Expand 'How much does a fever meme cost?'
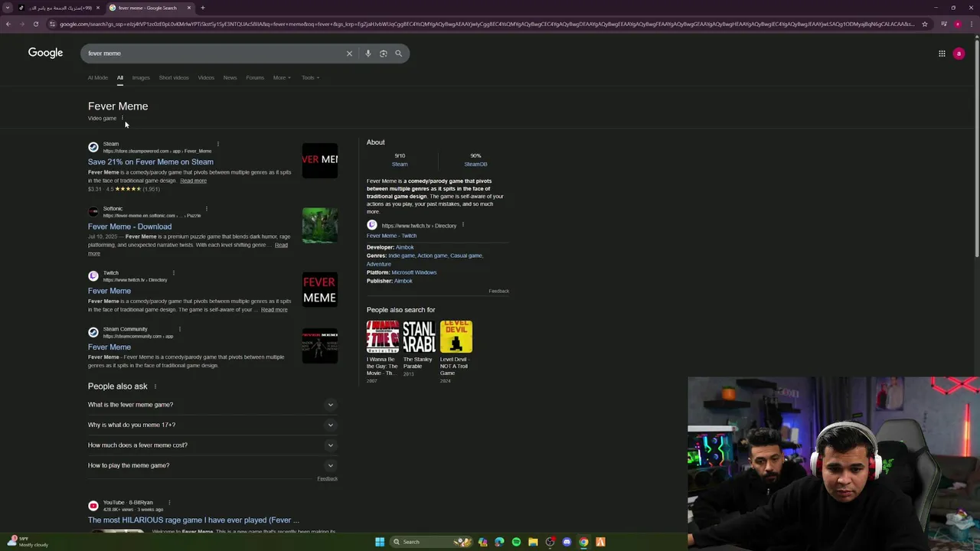 point(212,445)
